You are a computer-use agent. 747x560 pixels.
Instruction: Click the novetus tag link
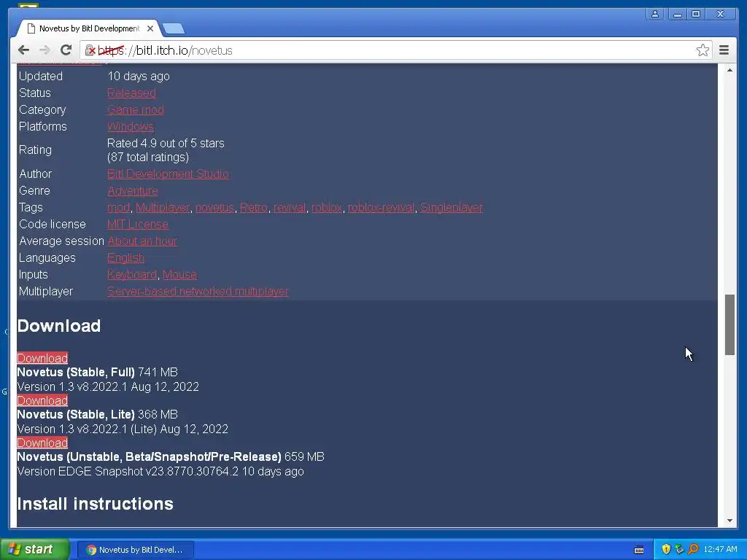coord(214,208)
